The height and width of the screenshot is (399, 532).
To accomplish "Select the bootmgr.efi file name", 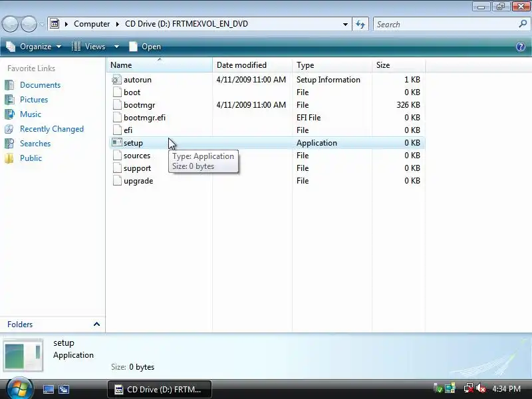I will 144,118.
